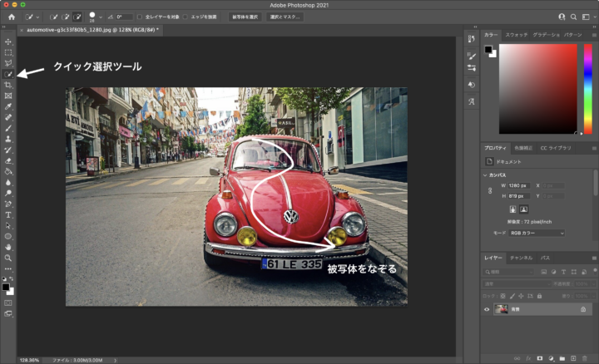Image resolution: width=599 pixels, height=364 pixels.
Task: Select the Eyedropper tool
Action: pyautogui.click(x=8, y=106)
